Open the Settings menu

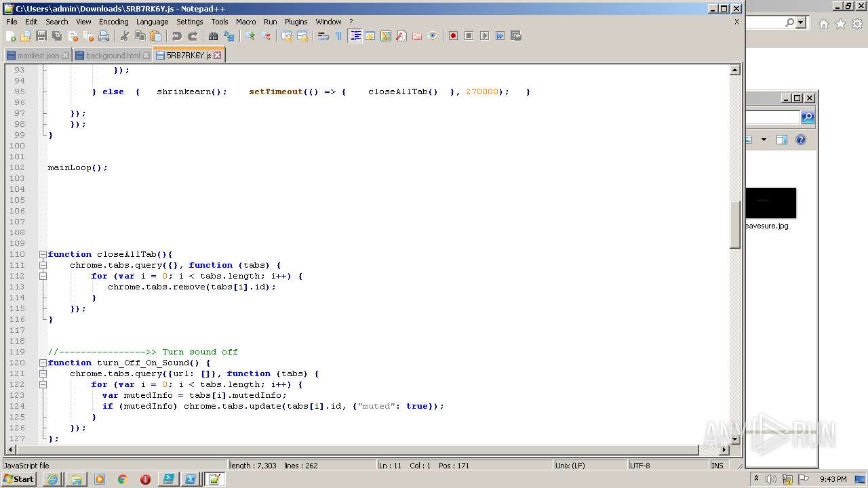pos(190,22)
